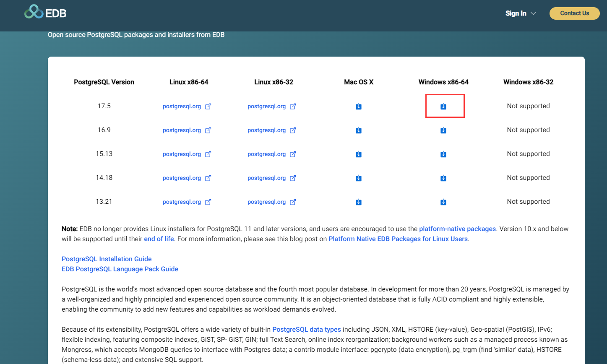Select the version 14.18 cell

(104, 178)
